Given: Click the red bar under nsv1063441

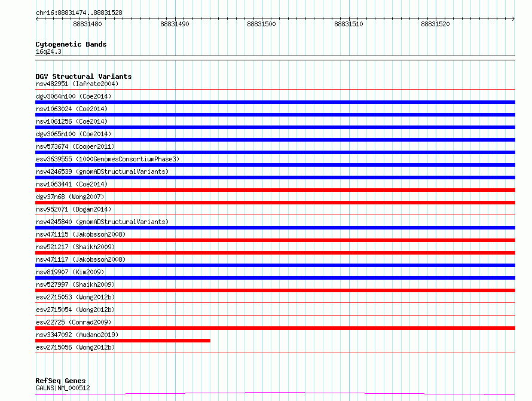Looking at the screenshot, I should click(x=275, y=190).
